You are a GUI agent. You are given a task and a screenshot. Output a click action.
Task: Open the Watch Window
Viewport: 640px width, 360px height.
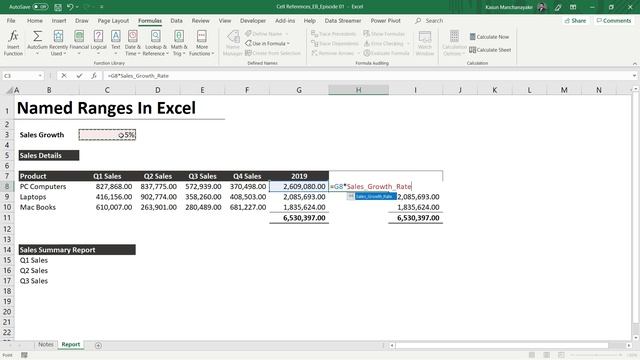(424, 42)
